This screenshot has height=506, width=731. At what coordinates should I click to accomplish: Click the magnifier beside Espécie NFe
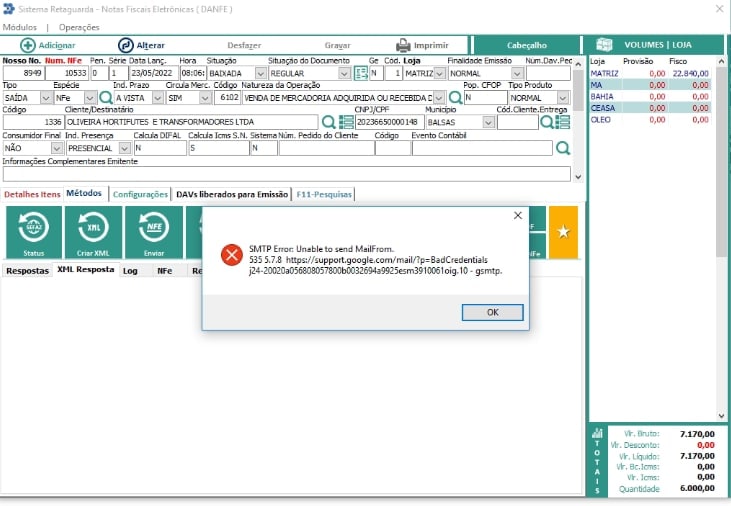106,97
